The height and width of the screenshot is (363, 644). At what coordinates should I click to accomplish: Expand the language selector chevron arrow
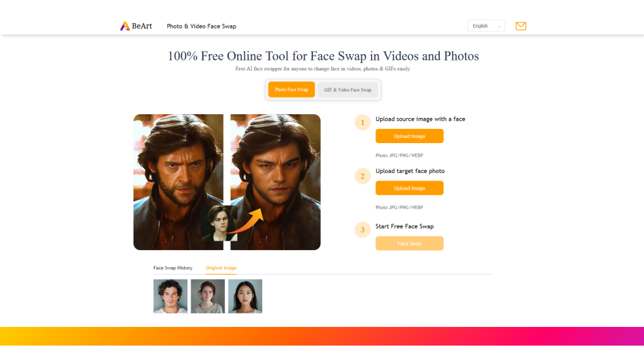(x=498, y=26)
